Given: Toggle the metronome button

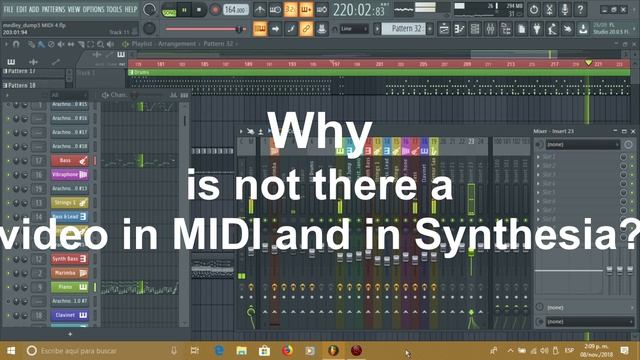Looking at the screenshot, I should tap(260, 10).
